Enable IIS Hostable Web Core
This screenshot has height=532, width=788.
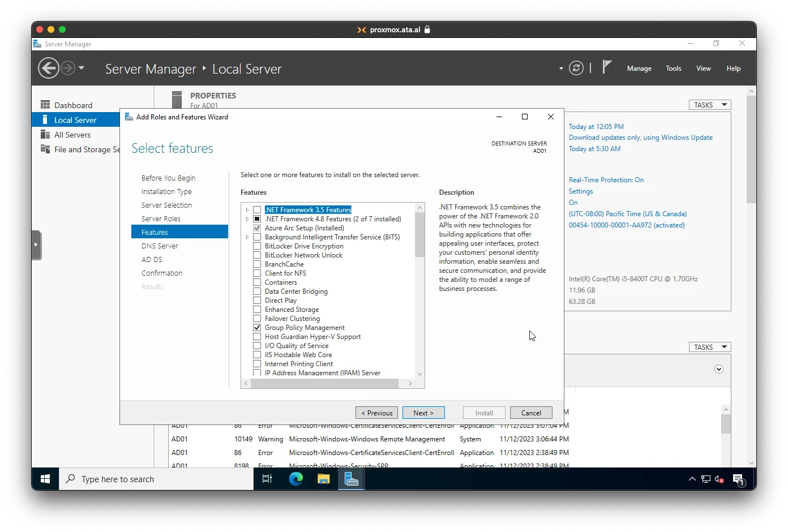(257, 355)
